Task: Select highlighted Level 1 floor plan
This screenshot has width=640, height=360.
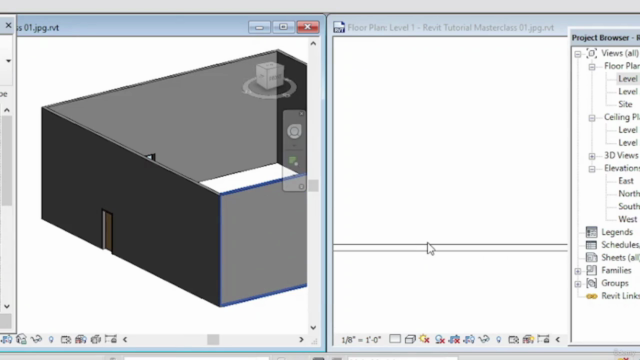Action: [x=628, y=79]
